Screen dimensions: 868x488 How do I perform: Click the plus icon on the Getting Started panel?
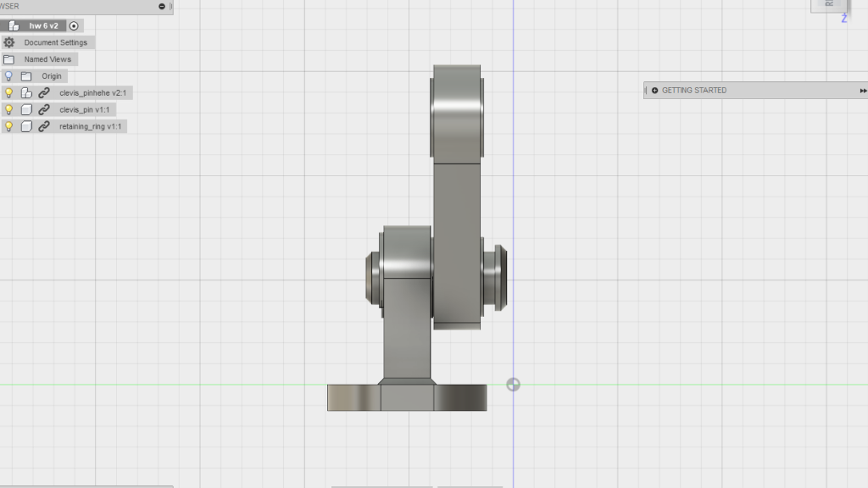point(654,90)
